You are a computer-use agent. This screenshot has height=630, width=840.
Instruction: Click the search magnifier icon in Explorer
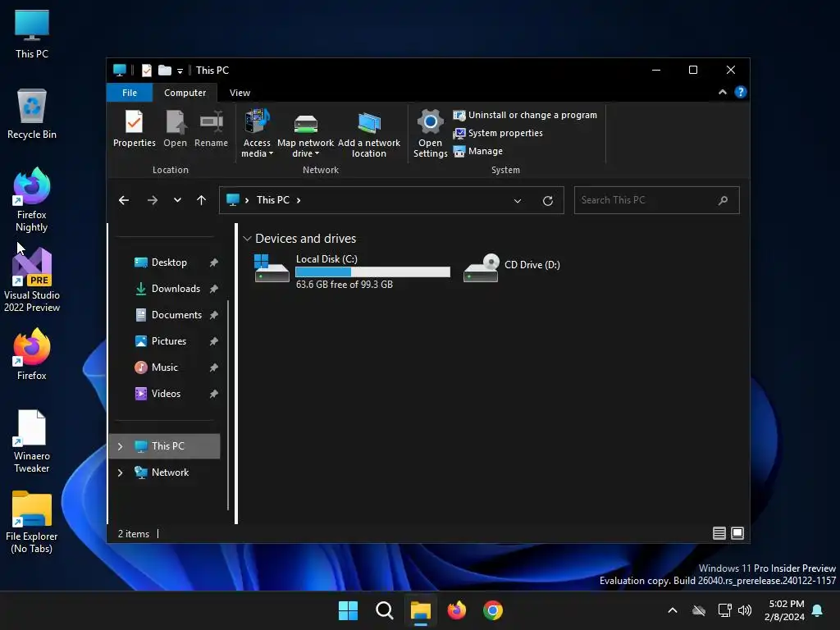coord(723,200)
